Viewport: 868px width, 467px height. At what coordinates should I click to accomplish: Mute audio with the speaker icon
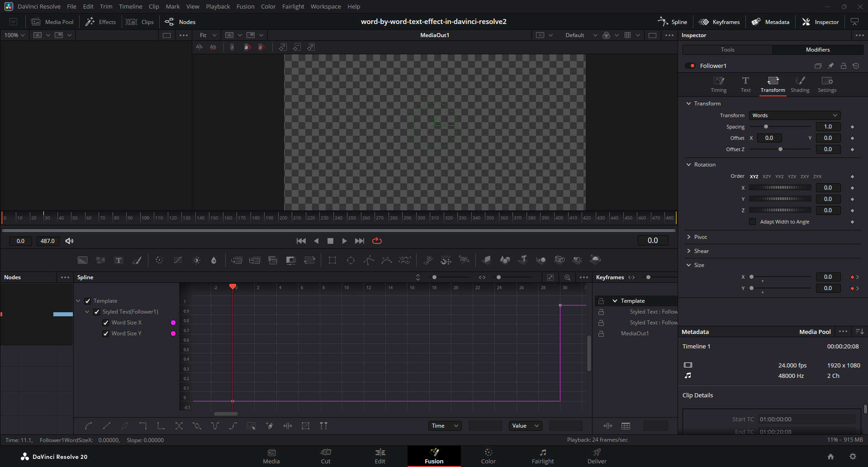(x=69, y=241)
